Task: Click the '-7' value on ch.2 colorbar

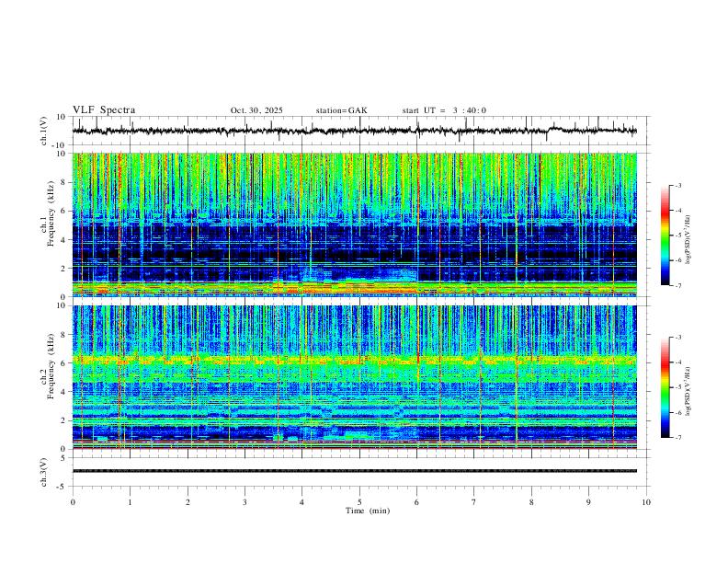Action: 677,438
